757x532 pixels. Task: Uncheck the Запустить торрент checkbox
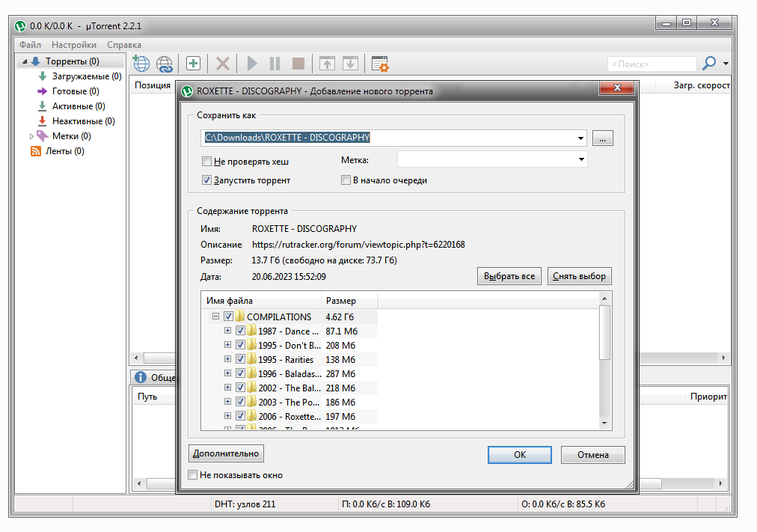[x=206, y=180]
